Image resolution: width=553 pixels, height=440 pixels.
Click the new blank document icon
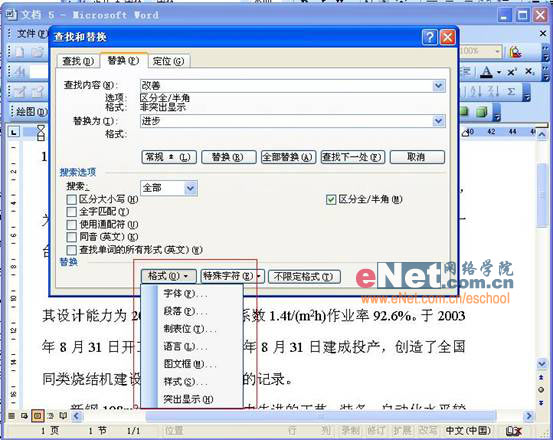(x=20, y=52)
